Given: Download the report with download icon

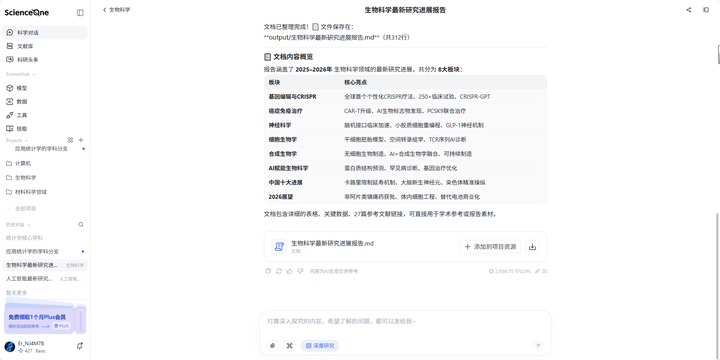Looking at the screenshot, I should (x=532, y=247).
